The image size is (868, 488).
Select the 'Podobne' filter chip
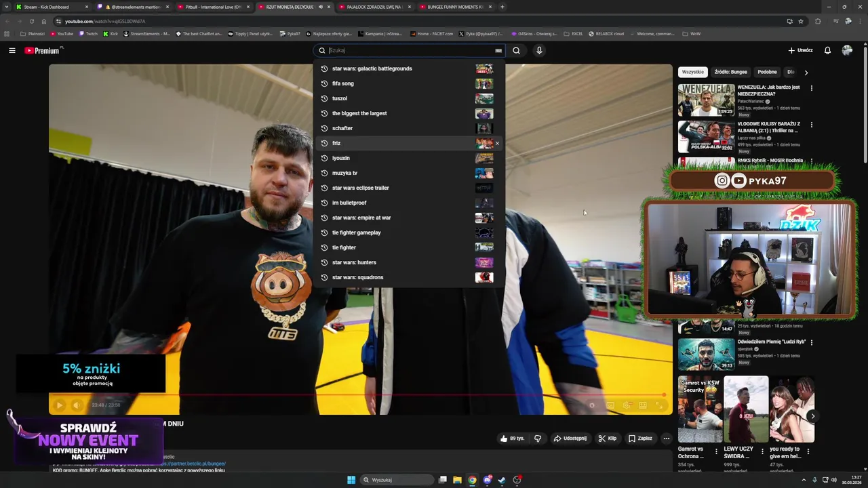click(x=767, y=72)
